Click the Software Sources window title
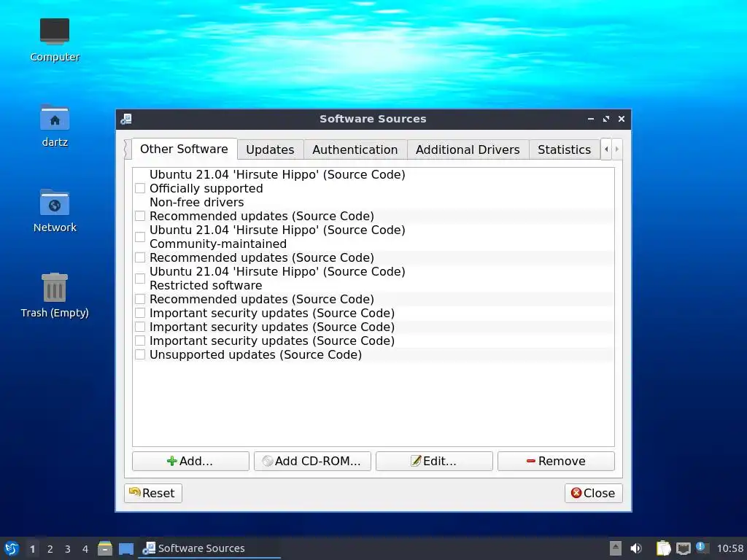This screenshot has height=560, width=747. (x=373, y=119)
